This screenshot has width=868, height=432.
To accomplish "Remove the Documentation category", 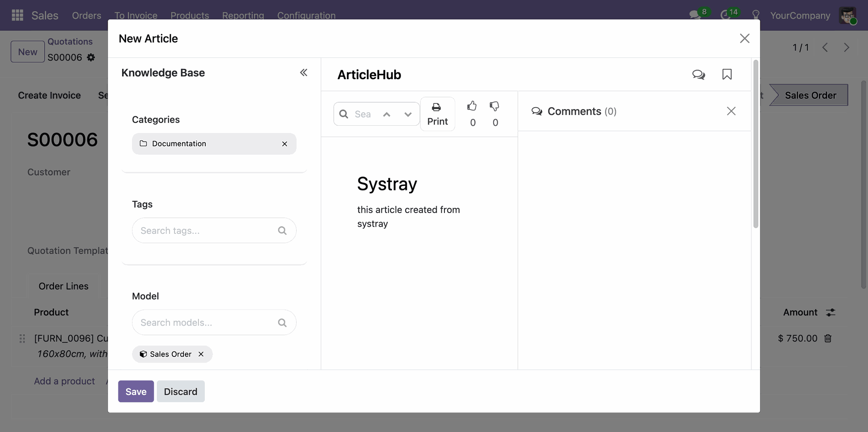I will [284, 144].
